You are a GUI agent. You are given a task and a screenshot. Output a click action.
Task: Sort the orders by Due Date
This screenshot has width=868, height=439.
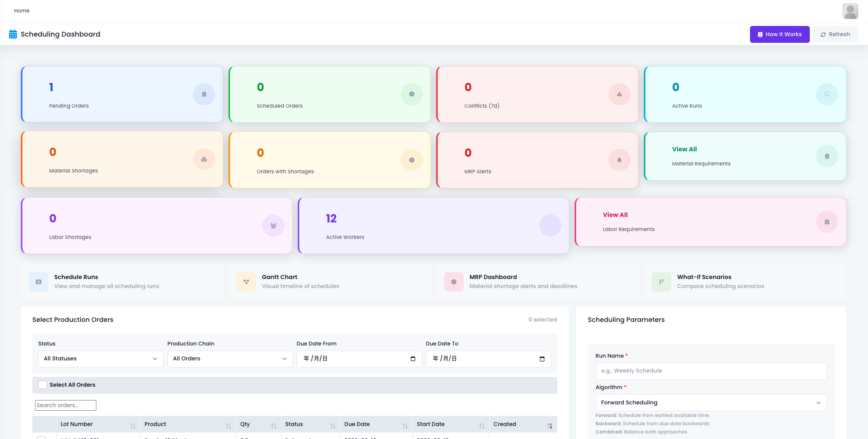pos(405,426)
